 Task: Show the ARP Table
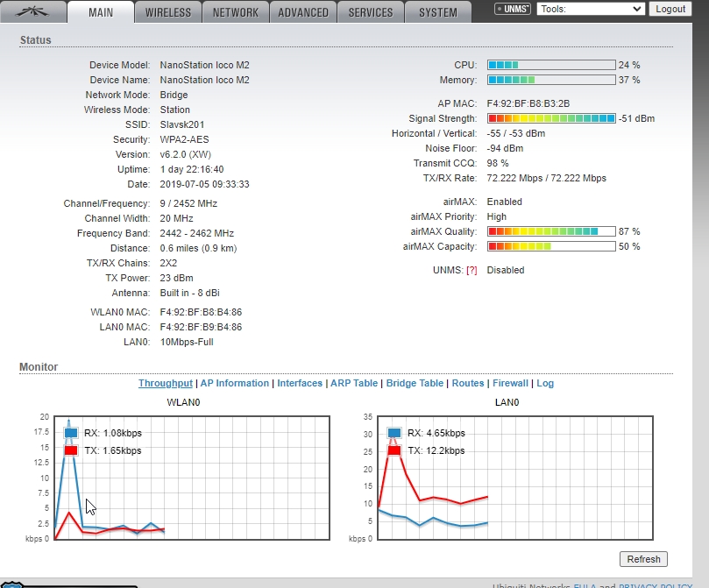coord(354,383)
